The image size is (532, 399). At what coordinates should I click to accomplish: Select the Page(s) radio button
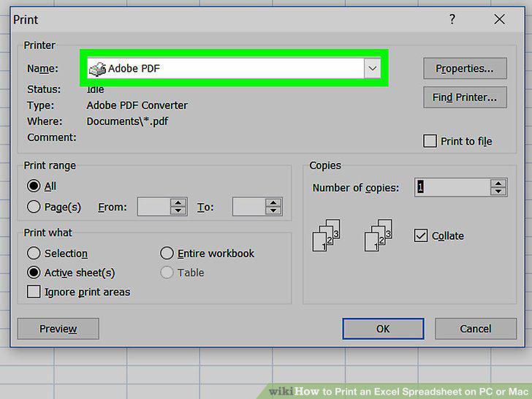click(34, 207)
